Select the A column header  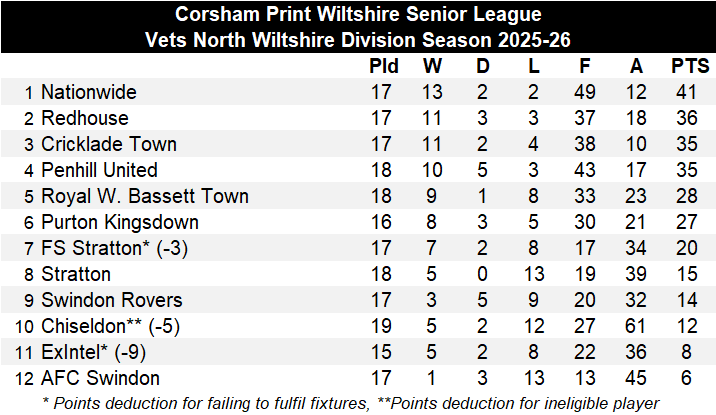[636, 67]
